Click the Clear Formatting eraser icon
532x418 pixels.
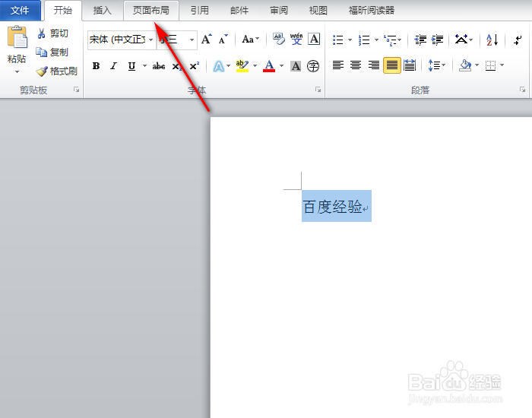point(279,40)
